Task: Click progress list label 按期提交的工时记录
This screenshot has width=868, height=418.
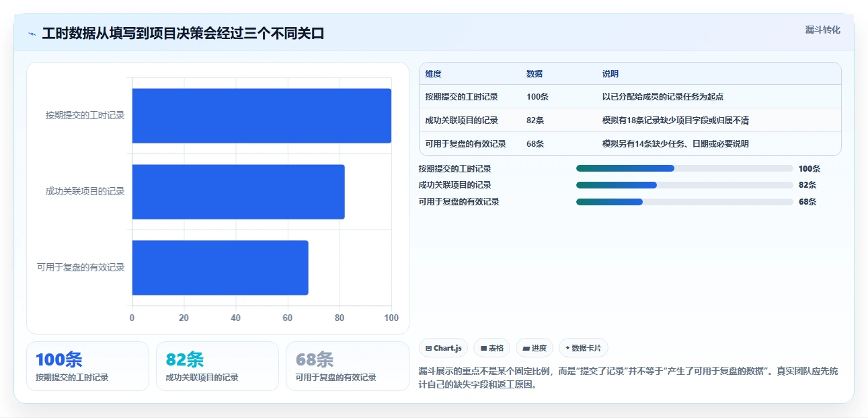Action: click(x=455, y=169)
